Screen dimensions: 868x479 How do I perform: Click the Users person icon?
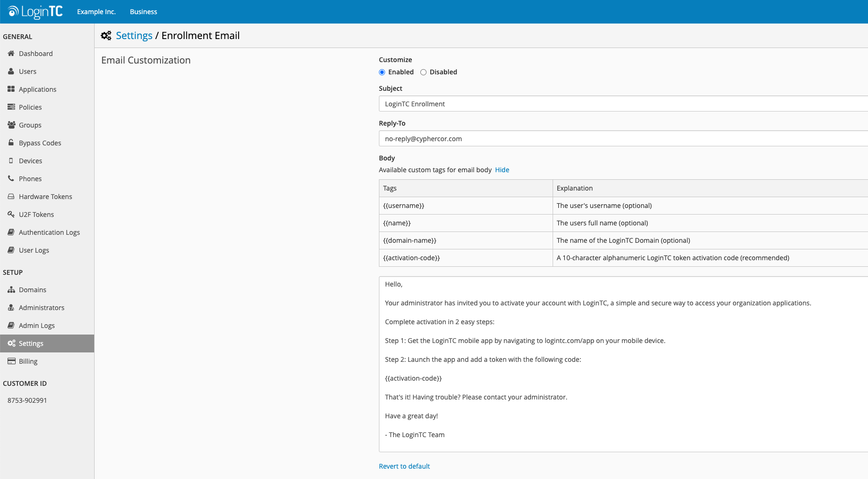click(11, 71)
